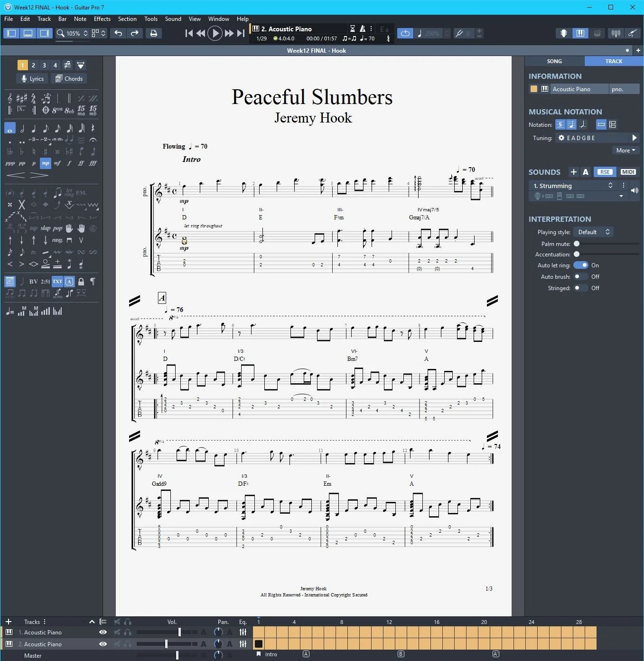Expand the tuning E A D G B E arrow
The image size is (644, 661).
click(x=634, y=138)
